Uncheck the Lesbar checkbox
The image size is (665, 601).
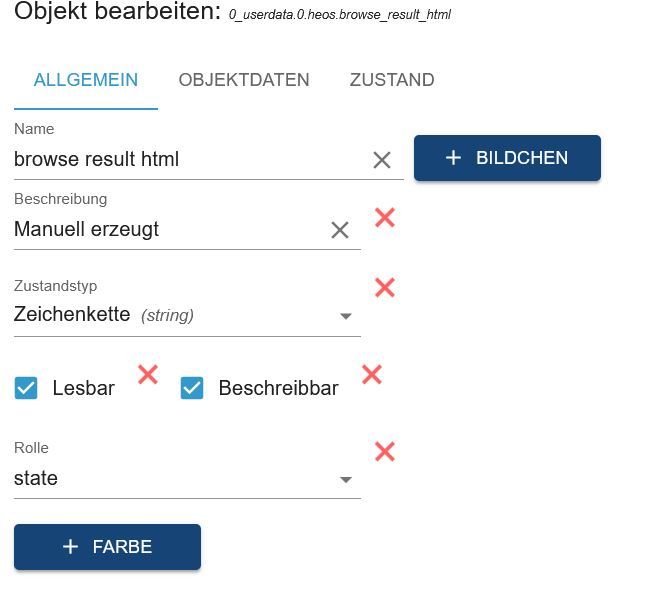point(26,388)
